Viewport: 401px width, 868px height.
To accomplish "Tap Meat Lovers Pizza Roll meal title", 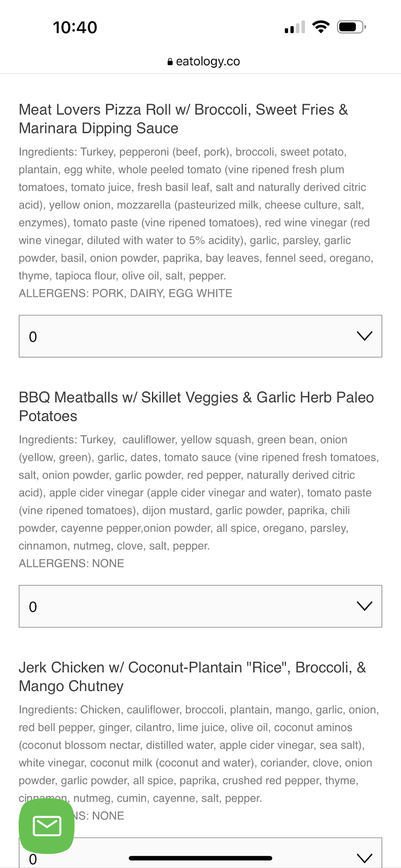I will coord(183,119).
